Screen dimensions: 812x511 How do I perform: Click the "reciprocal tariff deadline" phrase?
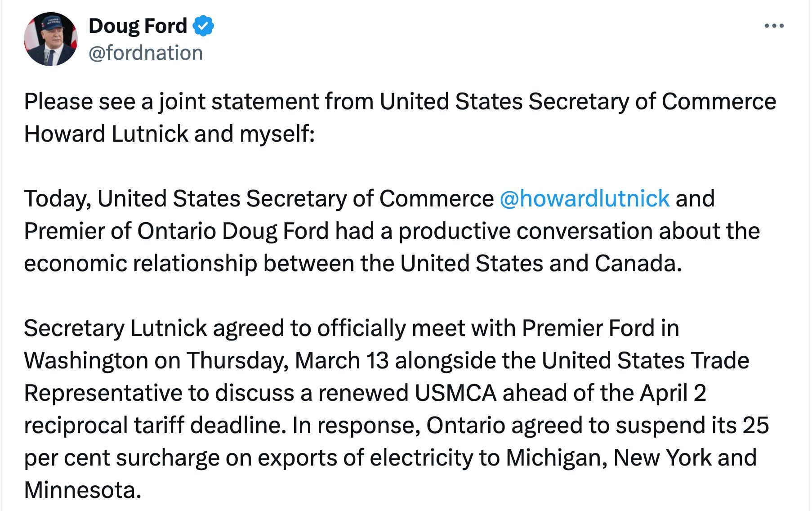point(155,425)
